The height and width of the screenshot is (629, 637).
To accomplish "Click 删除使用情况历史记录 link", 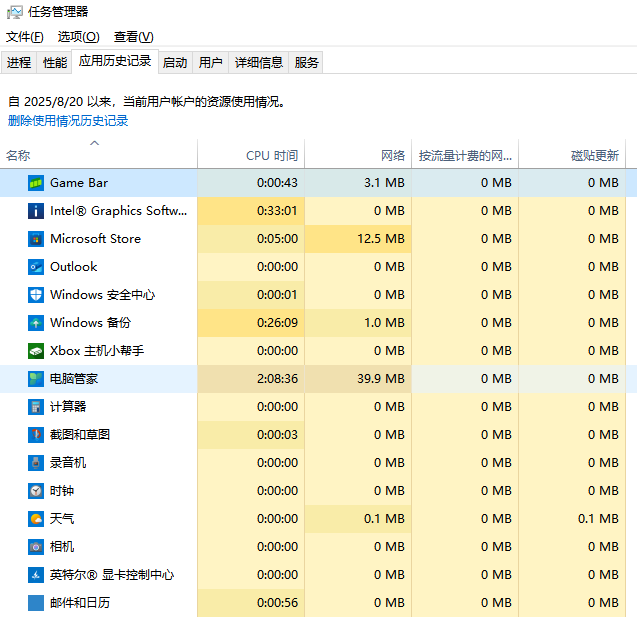I will click(x=68, y=121).
